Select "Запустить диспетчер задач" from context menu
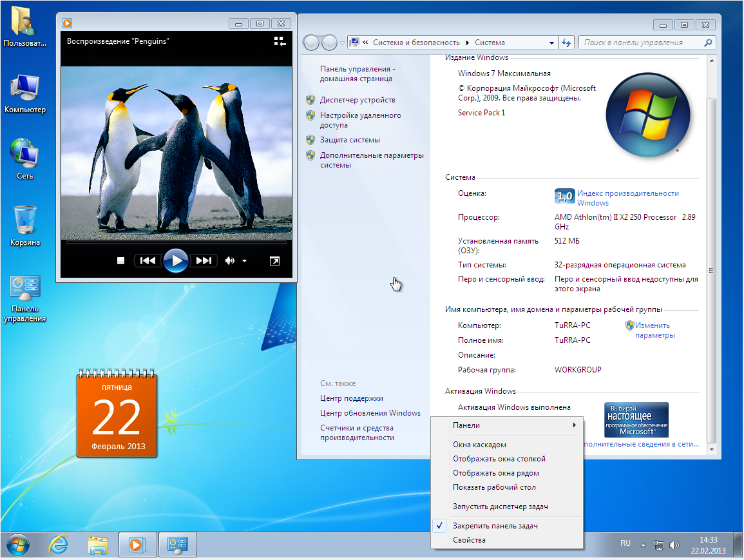Screen dimensions: 744x560 point(500,507)
